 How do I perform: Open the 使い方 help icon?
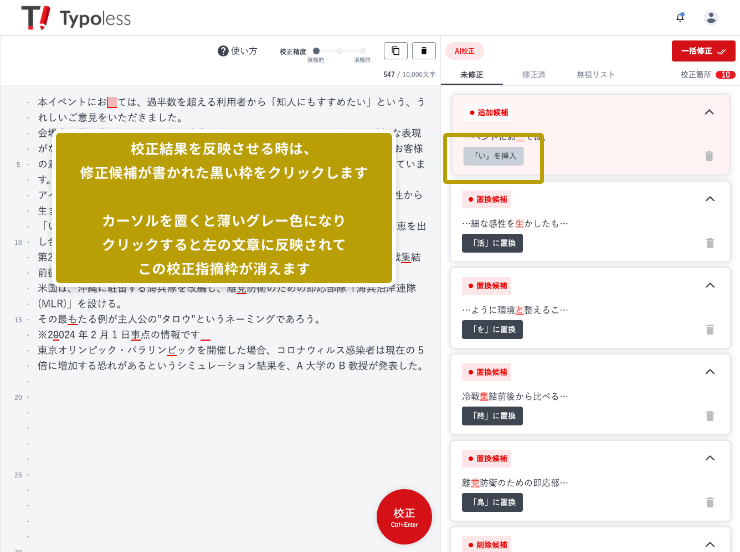(x=223, y=51)
